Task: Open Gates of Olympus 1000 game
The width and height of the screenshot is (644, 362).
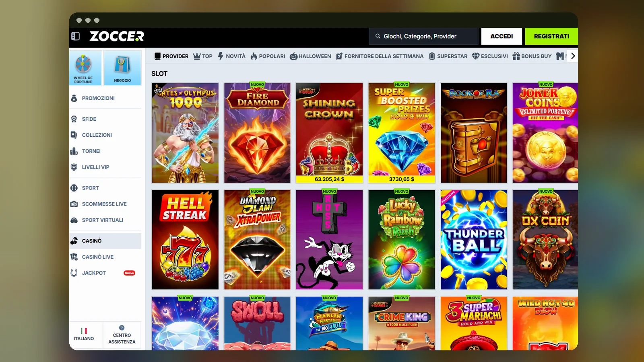Action: tap(185, 133)
